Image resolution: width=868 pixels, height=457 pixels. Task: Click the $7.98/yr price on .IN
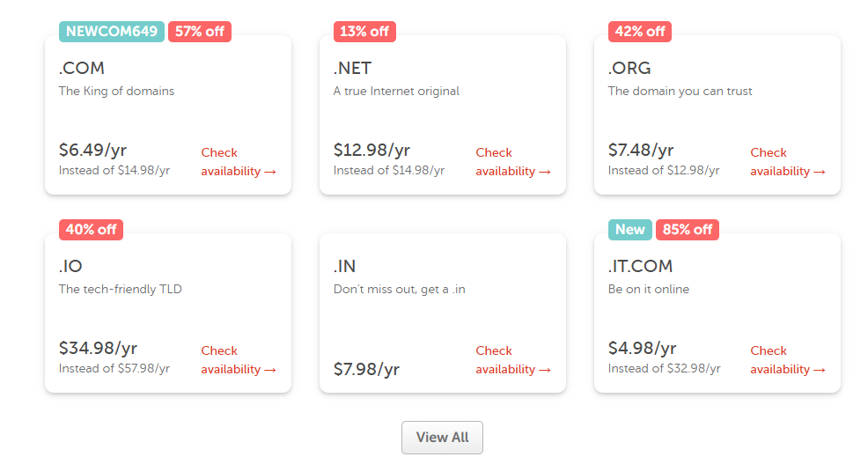366,369
